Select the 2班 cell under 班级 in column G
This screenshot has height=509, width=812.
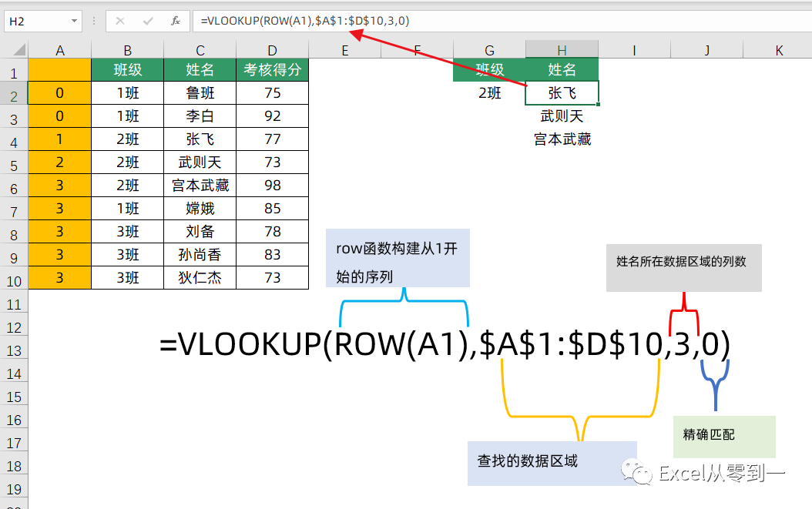point(488,92)
